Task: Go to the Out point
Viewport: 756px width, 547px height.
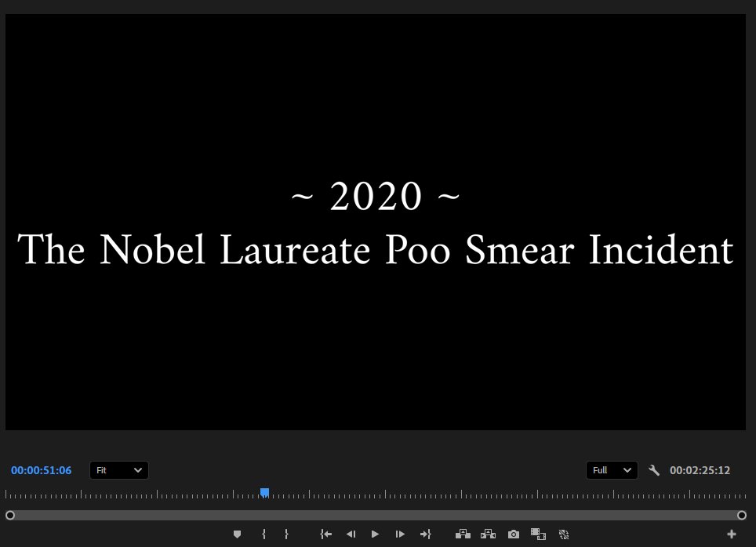Action: click(x=426, y=534)
